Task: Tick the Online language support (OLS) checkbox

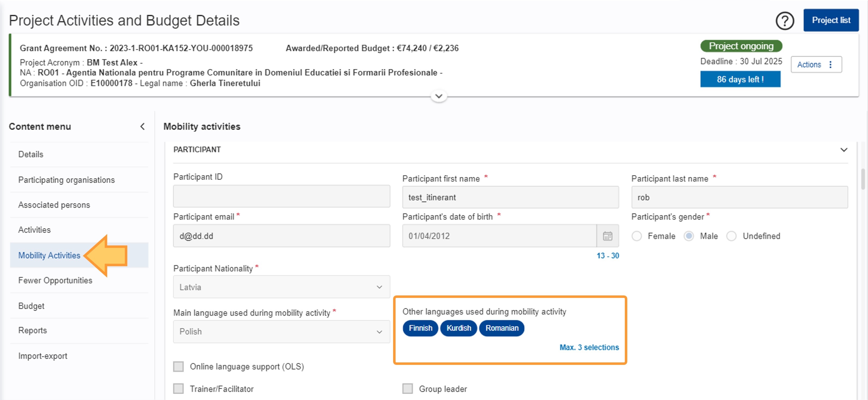Action: coord(178,366)
